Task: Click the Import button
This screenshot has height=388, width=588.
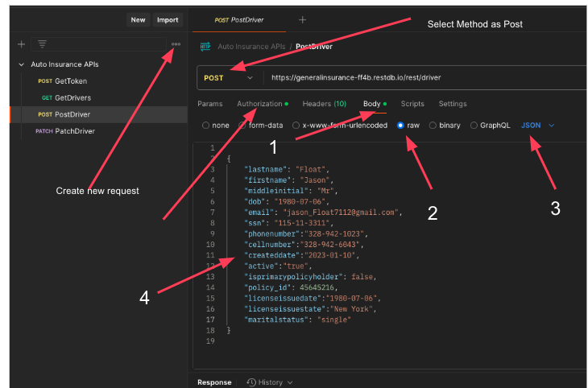Action: point(168,20)
